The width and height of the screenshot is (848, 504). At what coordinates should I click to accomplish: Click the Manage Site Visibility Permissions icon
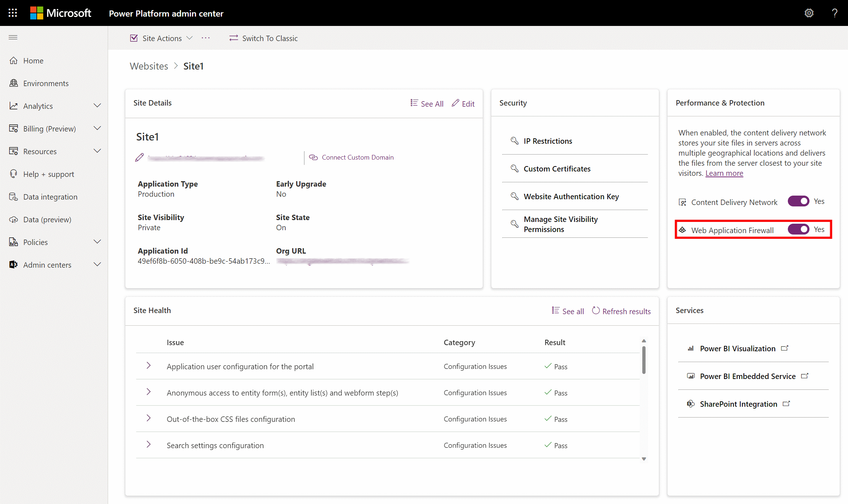tap(514, 224)
